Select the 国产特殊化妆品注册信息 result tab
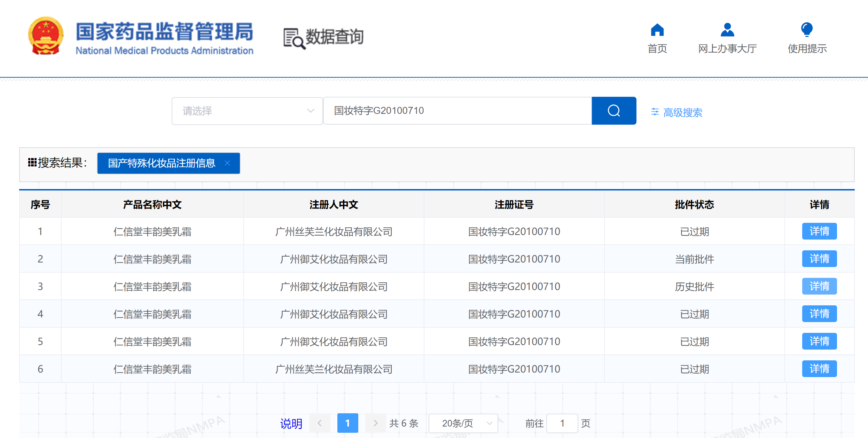The height and width of the screenshot is (438, 868). (x=162, y=163)
